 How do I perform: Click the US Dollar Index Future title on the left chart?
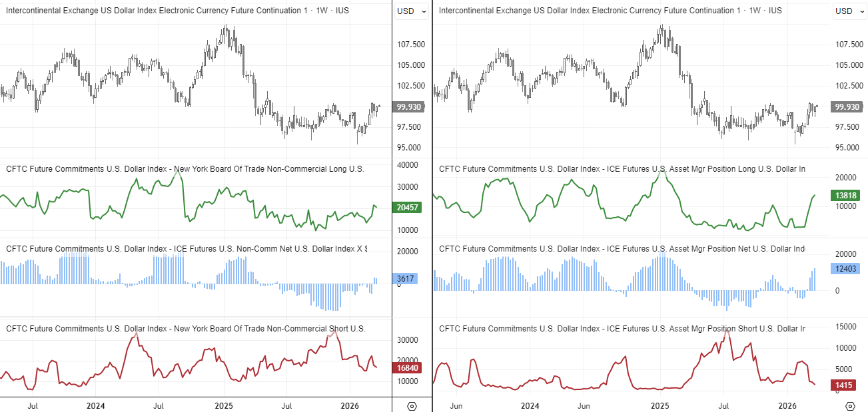[133, 11]
